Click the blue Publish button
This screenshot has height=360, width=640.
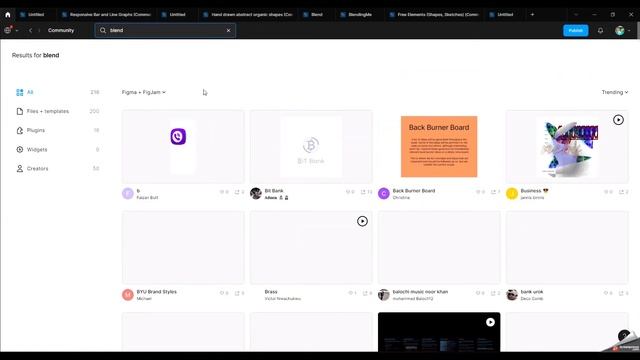pyautogui.click(x=576, y=30)
